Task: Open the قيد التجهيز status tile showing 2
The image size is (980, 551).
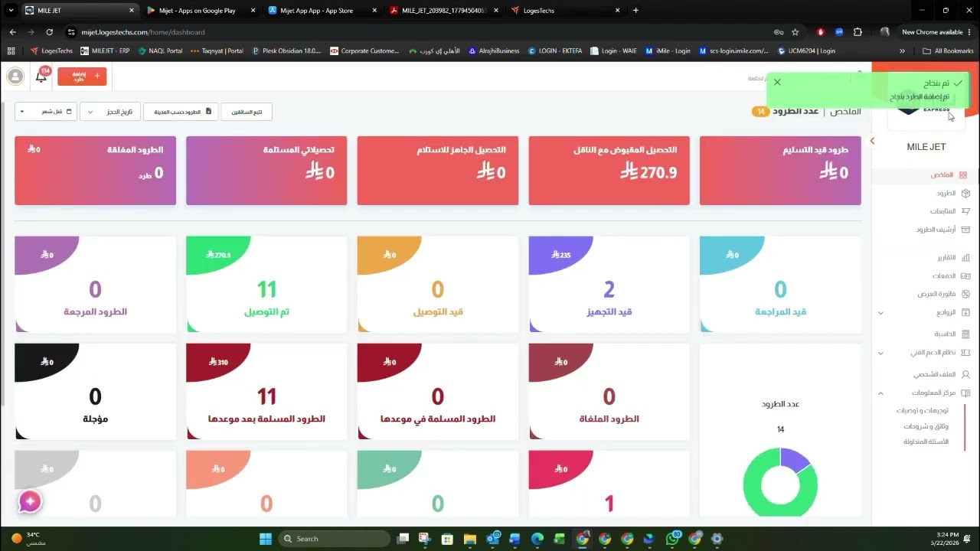Action: pos(609,284)
